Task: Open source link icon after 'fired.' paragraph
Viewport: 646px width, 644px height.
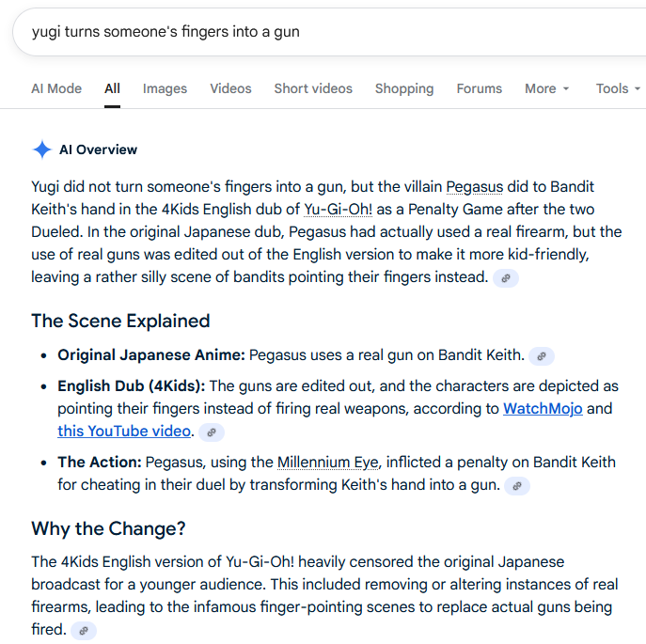Action: pos(84,631)
